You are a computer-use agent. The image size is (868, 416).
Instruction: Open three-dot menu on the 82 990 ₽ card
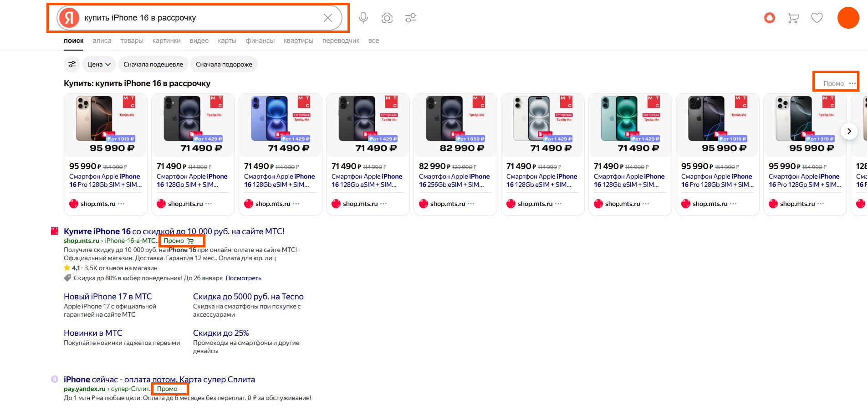[471, 204]
